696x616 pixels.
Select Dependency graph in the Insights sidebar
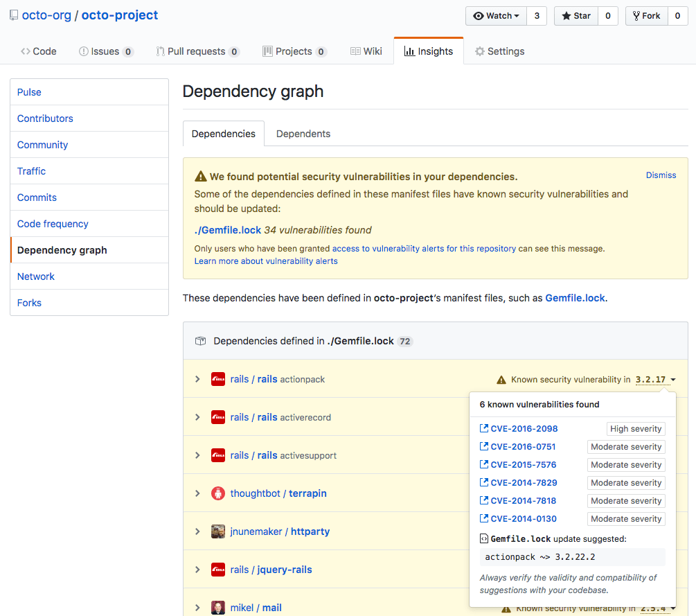coord(89,250)
